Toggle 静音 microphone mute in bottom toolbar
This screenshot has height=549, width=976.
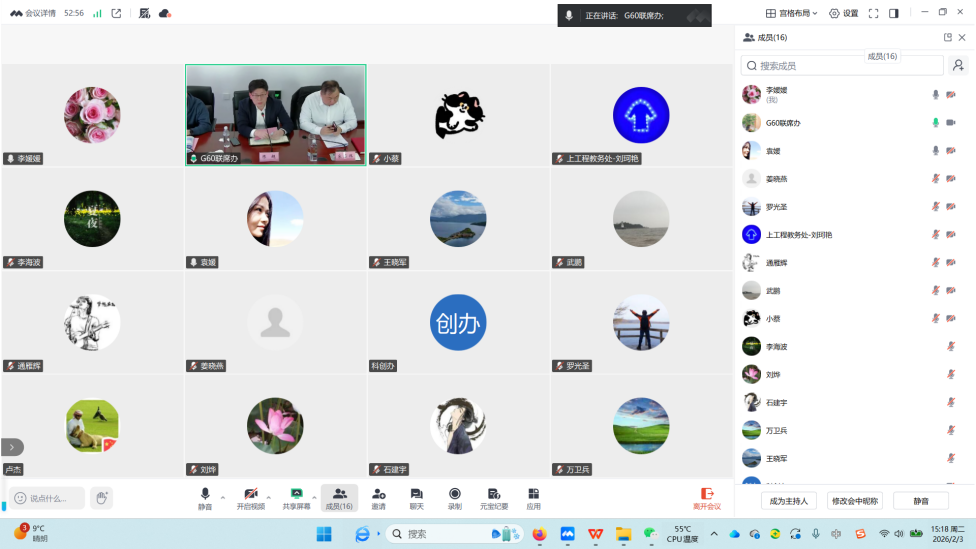205,497
